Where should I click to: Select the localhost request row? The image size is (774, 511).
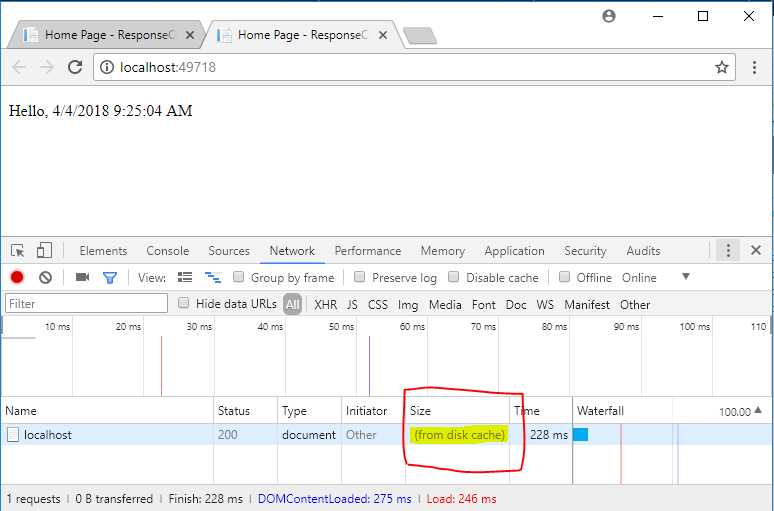(385, 434)
